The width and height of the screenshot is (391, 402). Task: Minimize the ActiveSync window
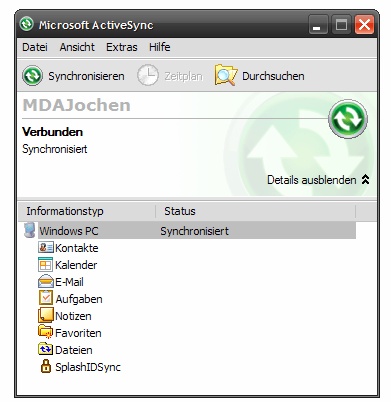pos(318,24)
